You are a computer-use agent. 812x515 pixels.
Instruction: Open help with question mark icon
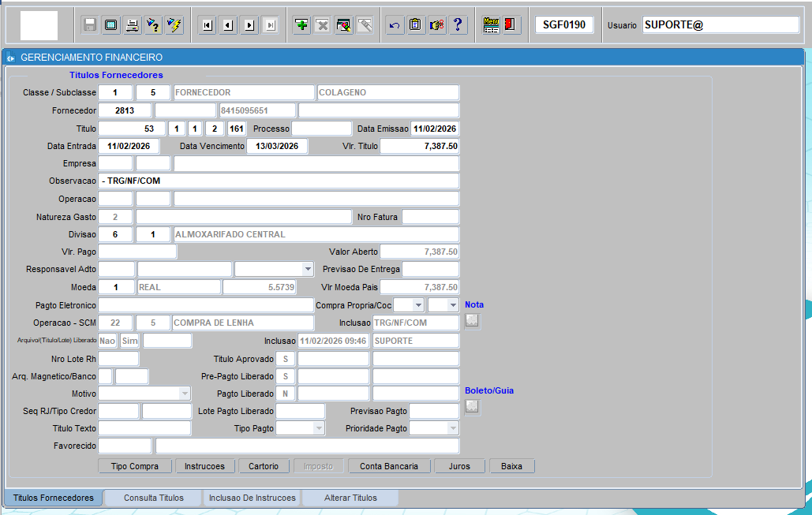click(457, 25)
